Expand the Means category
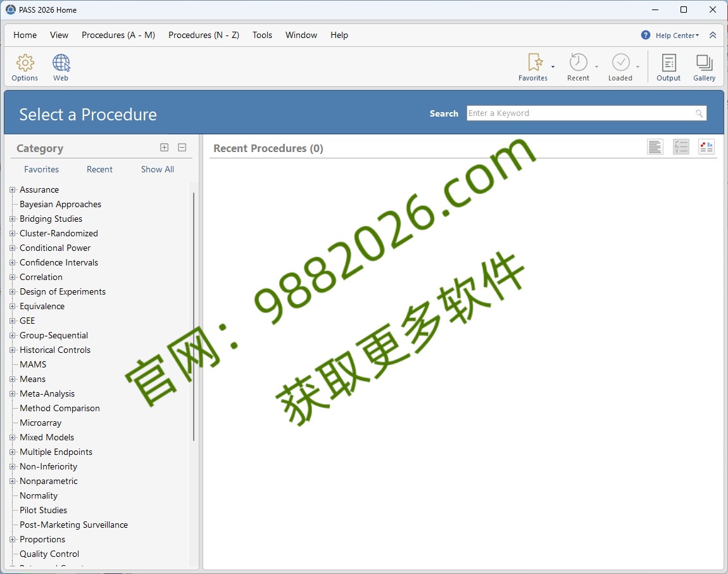The width and height of the screenshot is (728, 574). click(13, 379)
